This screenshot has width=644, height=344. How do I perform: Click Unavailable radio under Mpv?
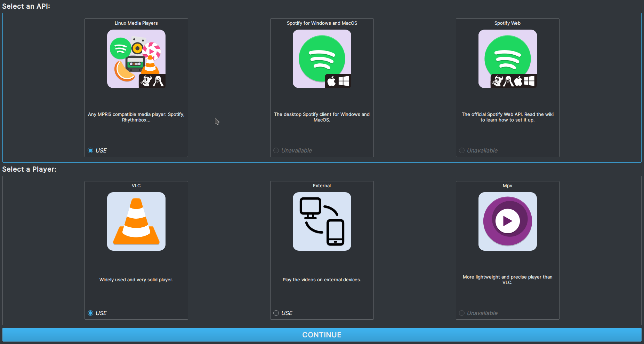462,313
